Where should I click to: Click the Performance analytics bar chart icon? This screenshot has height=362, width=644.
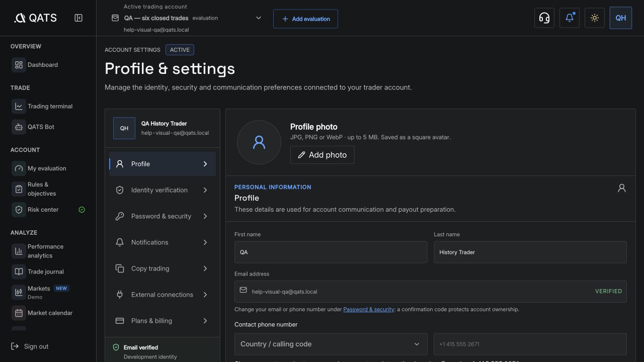coord(19,251)
